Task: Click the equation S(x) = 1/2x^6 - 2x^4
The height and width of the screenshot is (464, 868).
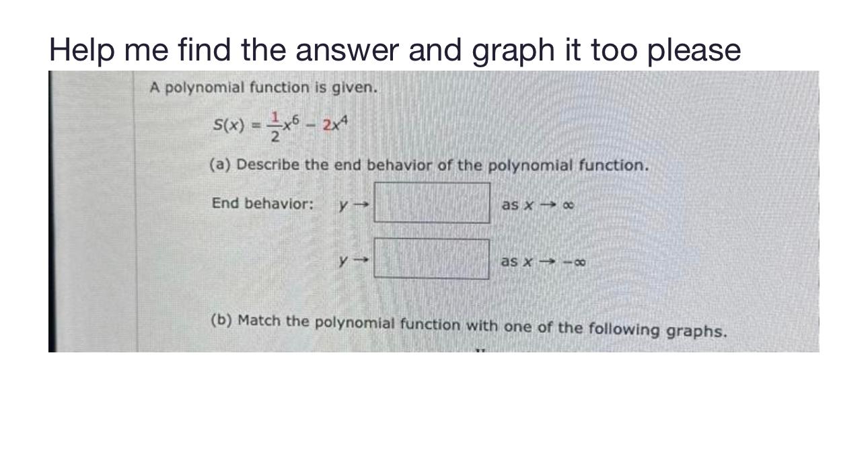Action: coord(279,126)
